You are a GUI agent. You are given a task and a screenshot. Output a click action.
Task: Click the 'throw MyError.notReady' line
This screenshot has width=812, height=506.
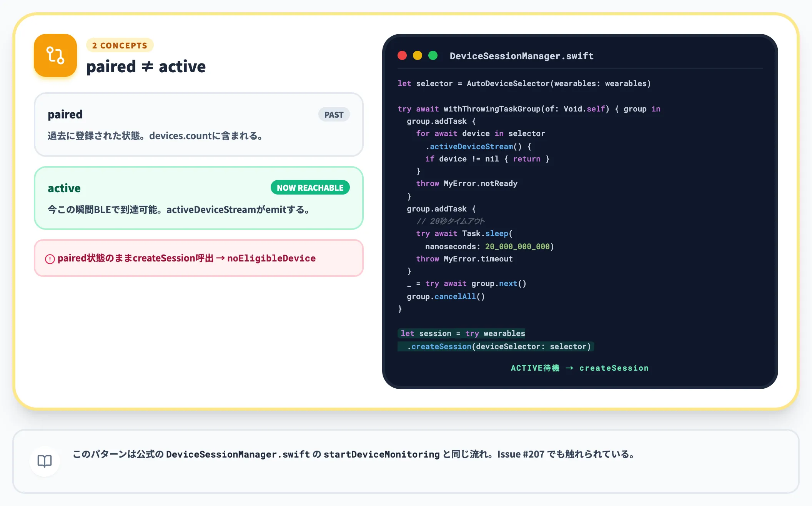click(x=467, y=183)
